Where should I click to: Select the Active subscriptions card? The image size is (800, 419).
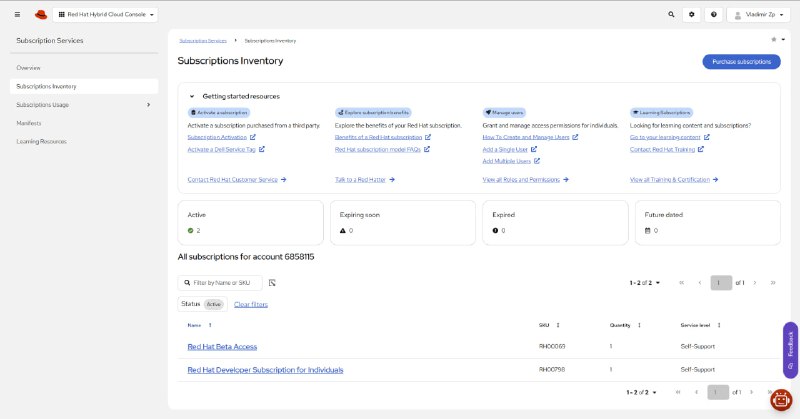[x=251, y=223]
